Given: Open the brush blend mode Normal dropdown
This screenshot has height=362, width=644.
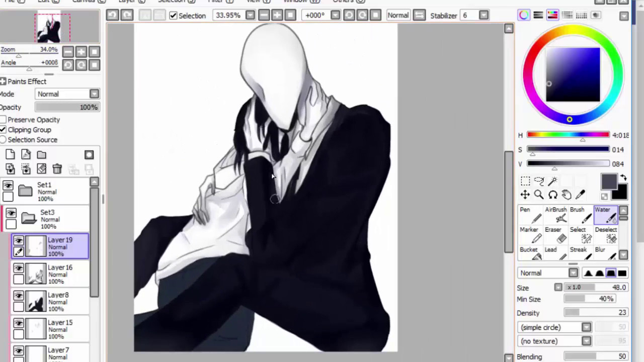Looking at the screenshot, I should [x=574, y=273].
